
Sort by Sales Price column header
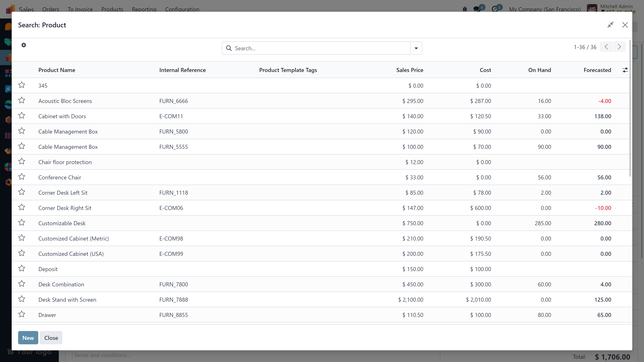[x=410, y=70]
